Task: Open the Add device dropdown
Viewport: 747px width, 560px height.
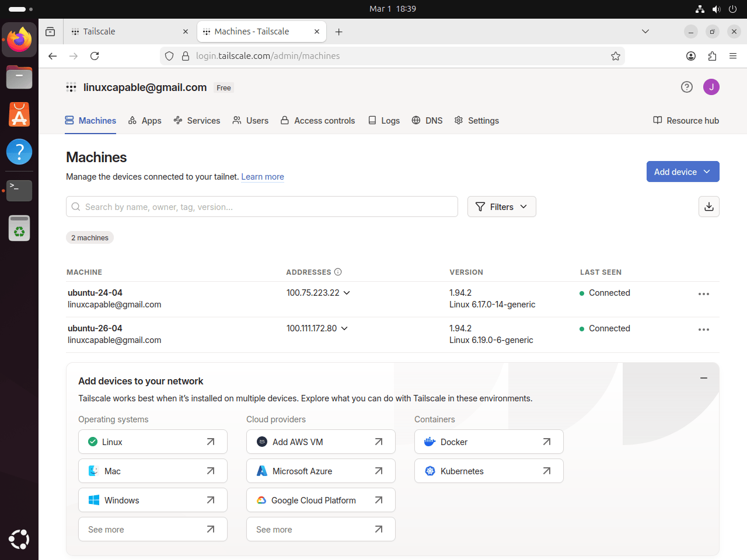Action: 683,171
